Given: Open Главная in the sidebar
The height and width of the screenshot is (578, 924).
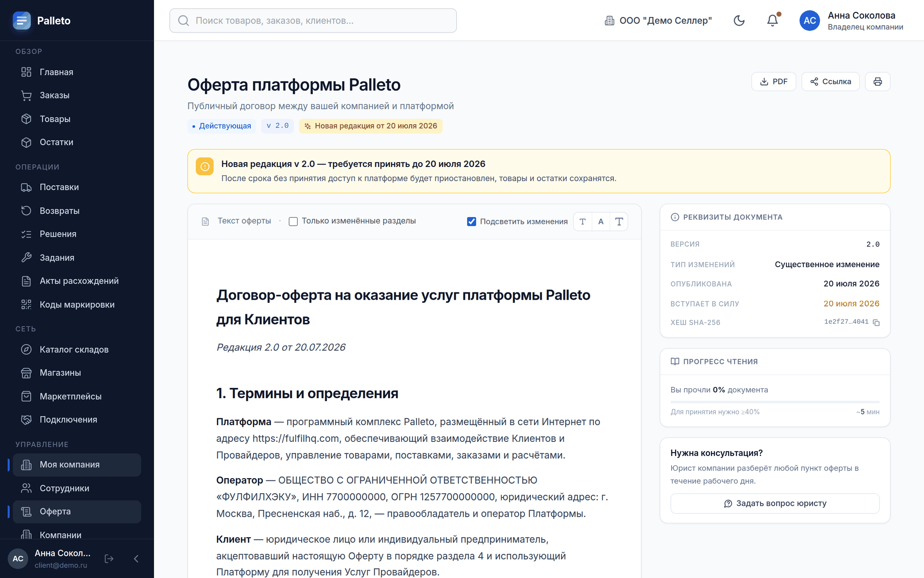Looking at the screenshot, I should pyautogui.click(x=77, y=72).
